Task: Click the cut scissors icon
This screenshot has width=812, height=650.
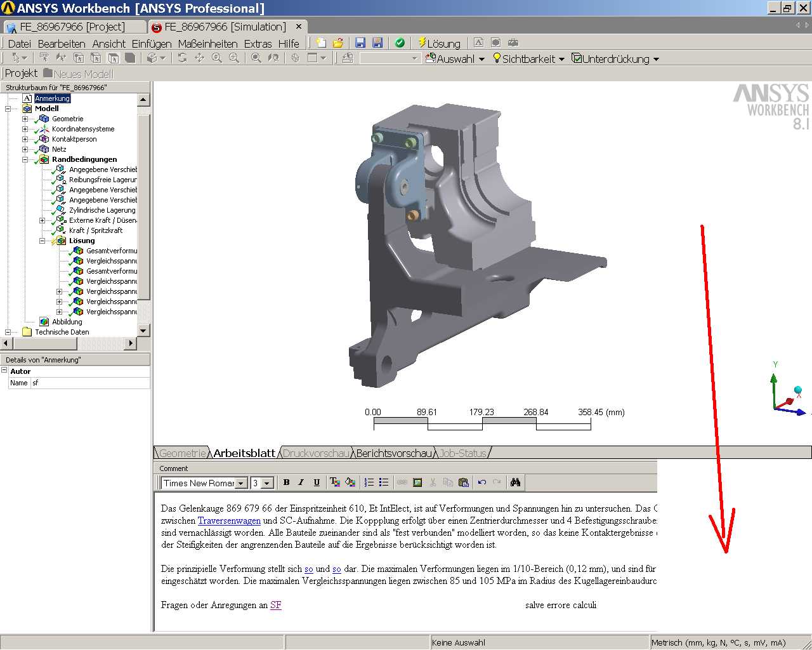Action: (433, 482)
